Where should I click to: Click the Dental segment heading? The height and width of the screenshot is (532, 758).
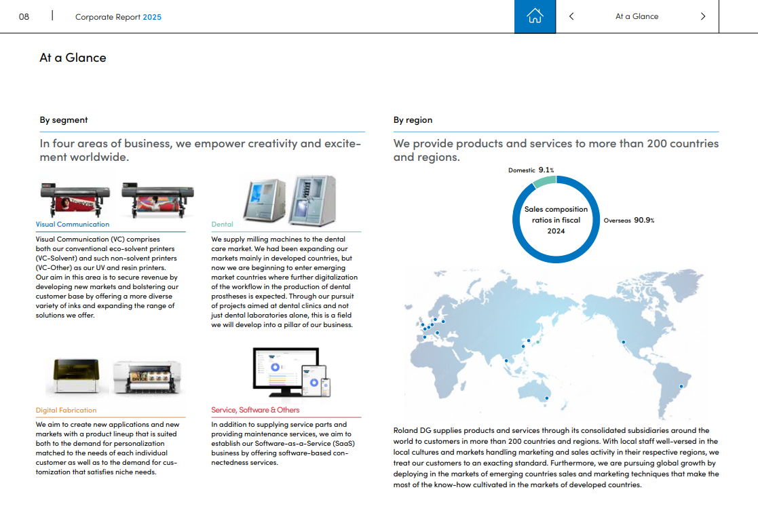(x=222, y=224)
